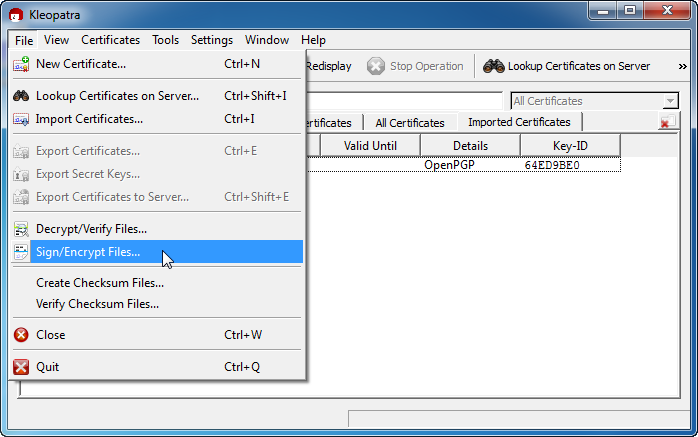
Task: Choose Import Certificates... menu entry
Action: tap(157, 119)
